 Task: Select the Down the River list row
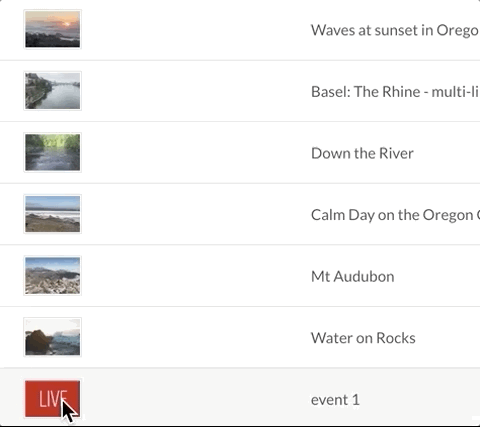pyautogui.click(x=240, y=153)
